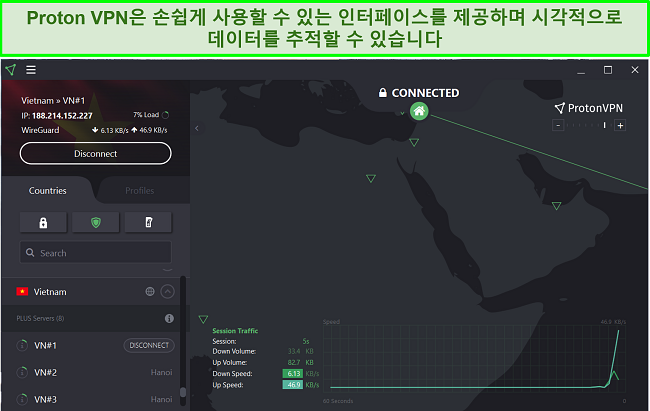Click the home connection marker on map
This screenshot has height=411, width=650.
point(419,111)
